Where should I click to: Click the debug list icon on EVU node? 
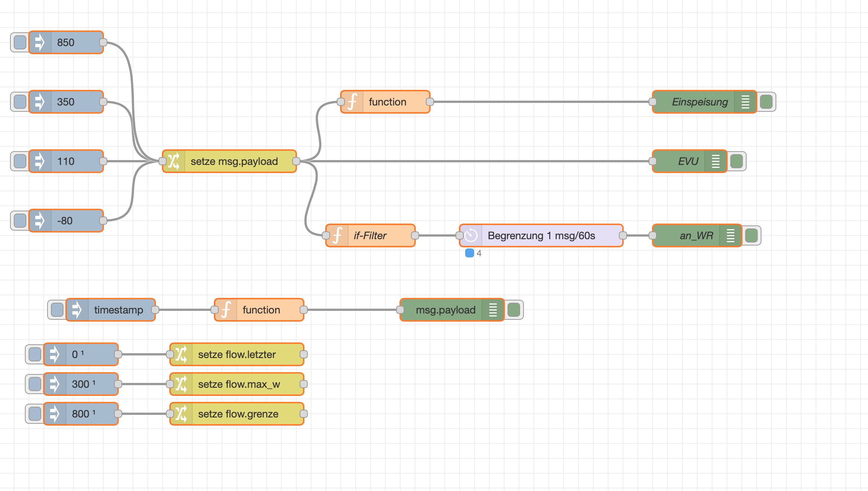coord(715,161)
